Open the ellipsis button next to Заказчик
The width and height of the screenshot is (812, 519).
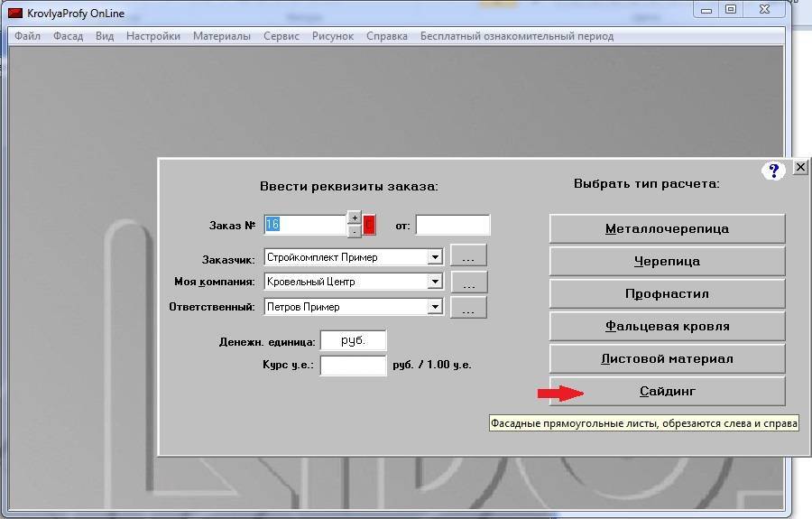click(468, 257)
